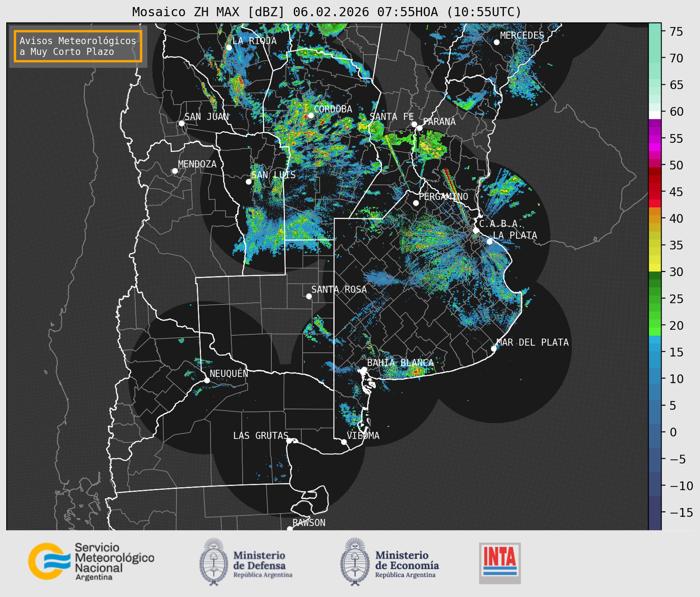The width and height of the screenshot is (700, 597).
Task: Click the Mar del Plata city marker dot
Action: click(494, 349)
